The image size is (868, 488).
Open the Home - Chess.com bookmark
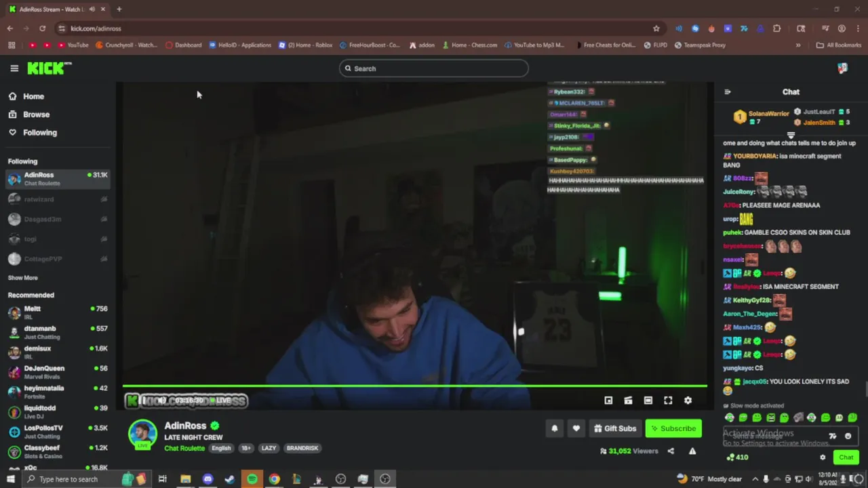(469, 45)
